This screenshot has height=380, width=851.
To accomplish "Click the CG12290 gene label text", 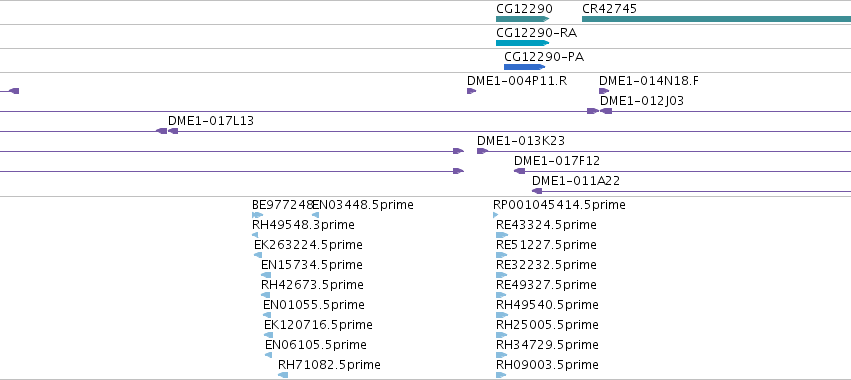I will point(524,9).
